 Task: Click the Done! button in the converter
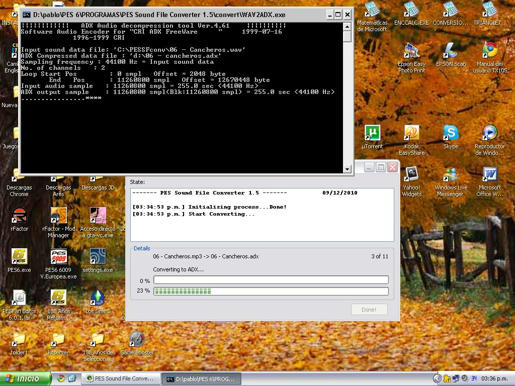coord(369,310)
